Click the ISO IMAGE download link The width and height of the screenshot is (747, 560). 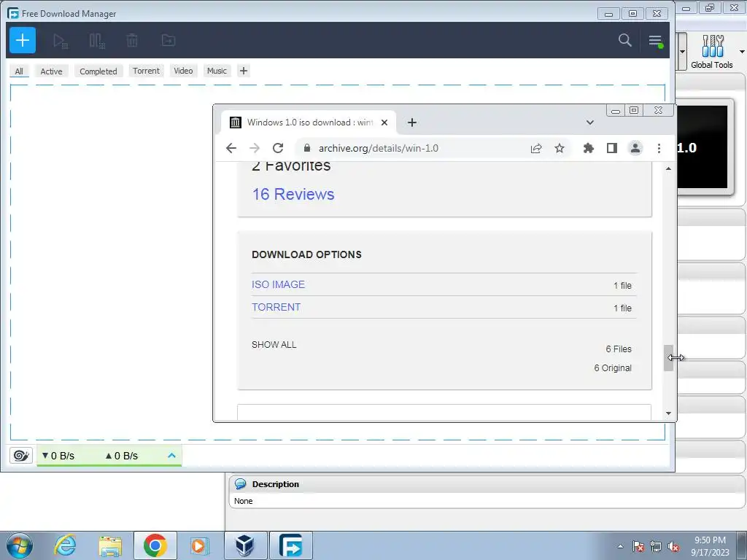point(278,284)
